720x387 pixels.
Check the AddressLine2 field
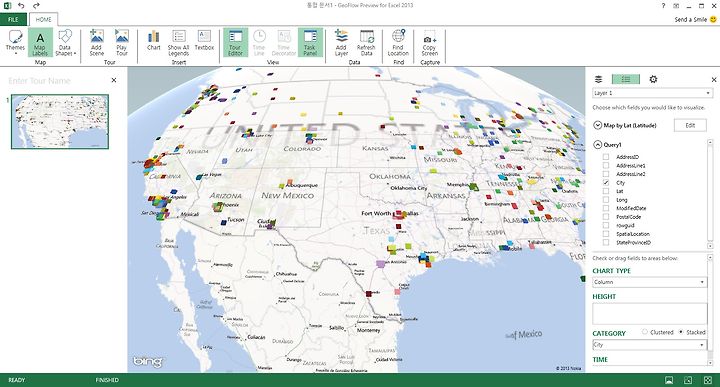[x=606, y=174]
